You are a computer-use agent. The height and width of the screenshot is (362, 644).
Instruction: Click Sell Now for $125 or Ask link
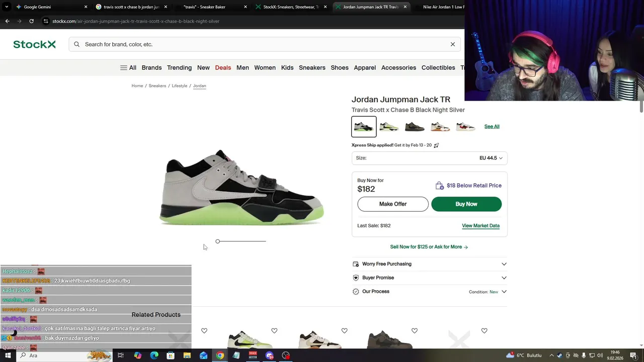pos(429,247)
